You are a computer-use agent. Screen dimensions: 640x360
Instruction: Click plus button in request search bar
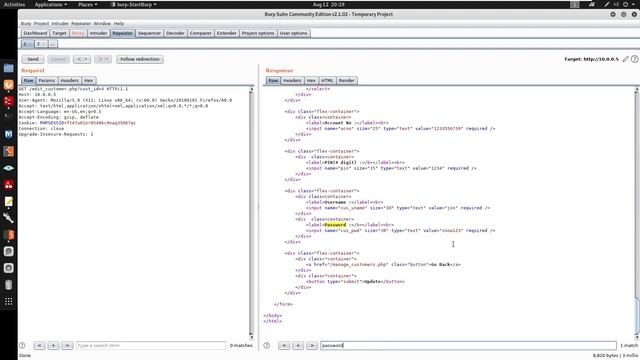point(53,345)
